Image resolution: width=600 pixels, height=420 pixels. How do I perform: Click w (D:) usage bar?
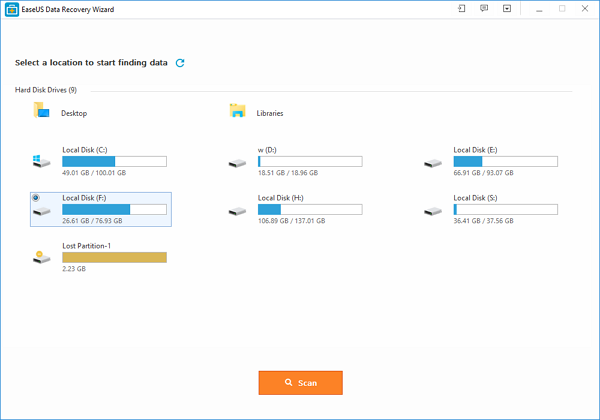pos(310,161)
